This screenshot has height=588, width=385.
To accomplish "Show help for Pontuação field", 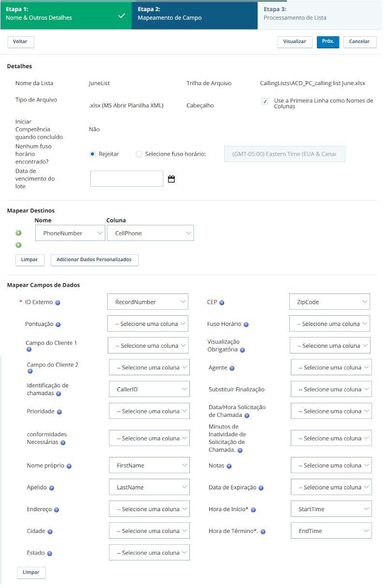I will click(58, 324).
